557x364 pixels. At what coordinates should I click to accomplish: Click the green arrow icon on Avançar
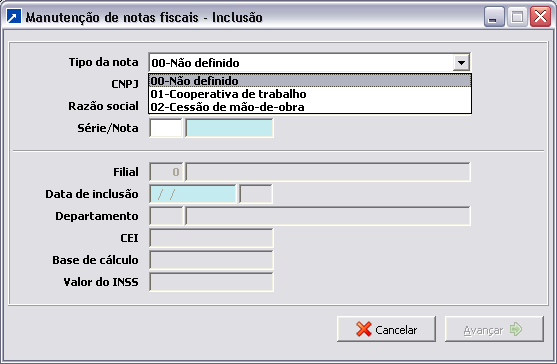516,329
